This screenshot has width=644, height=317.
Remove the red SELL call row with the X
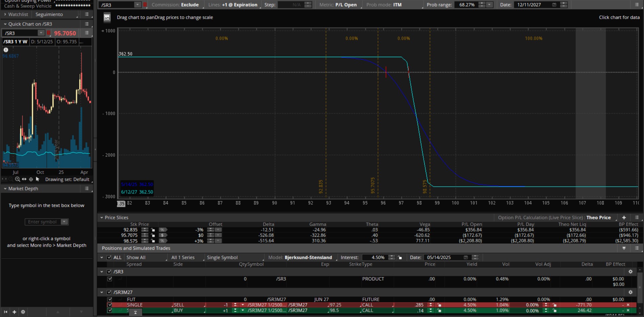628,305
